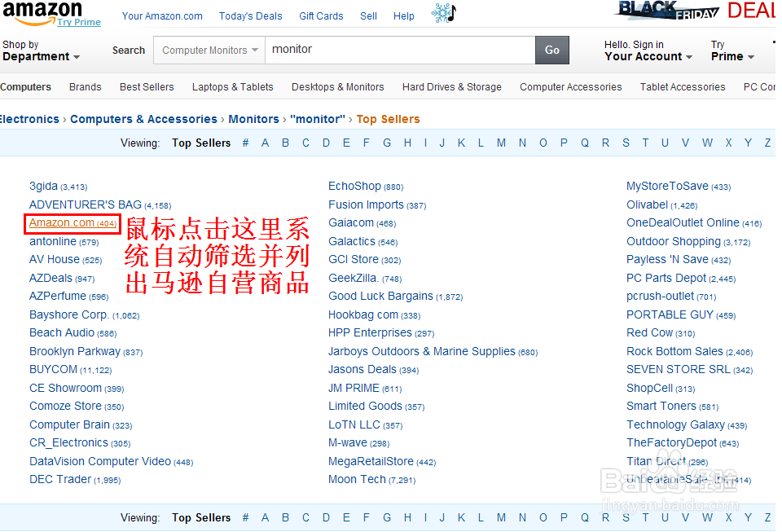Open the Computer Monitors category dropdown
The image size is (782, 532).
pyautogui.click(x=209, y=51)
